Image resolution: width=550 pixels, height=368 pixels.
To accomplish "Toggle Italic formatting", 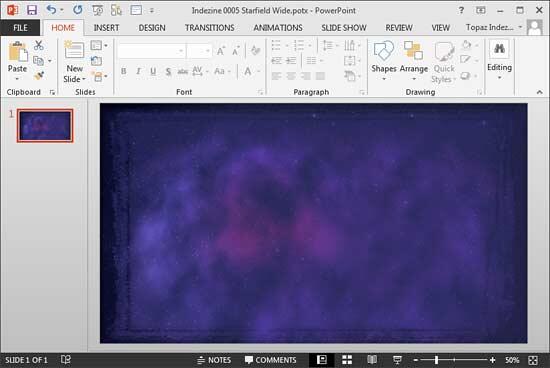I will (x=139, y=71).
